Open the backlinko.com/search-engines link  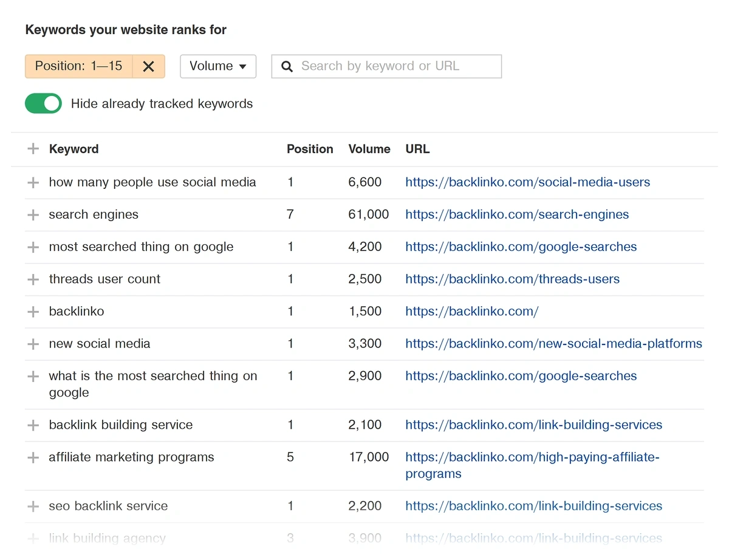[x=517, y=214]
